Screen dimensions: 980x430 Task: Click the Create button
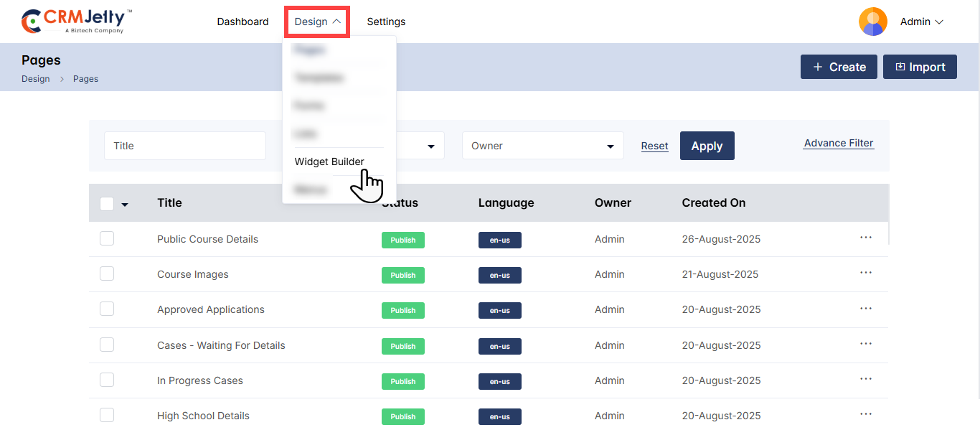pyautogui.click(x=838, y=67)
